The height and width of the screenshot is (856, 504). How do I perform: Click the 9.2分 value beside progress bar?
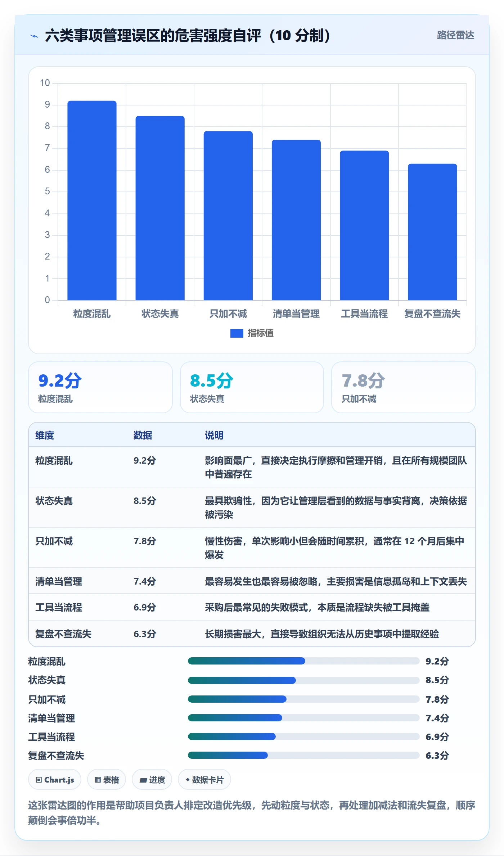point(437,661)
